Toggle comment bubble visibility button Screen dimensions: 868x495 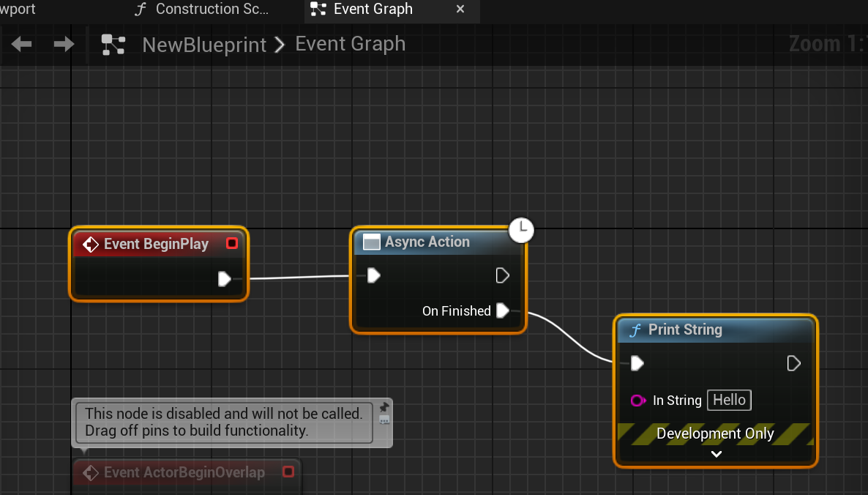tap(384, 420)
